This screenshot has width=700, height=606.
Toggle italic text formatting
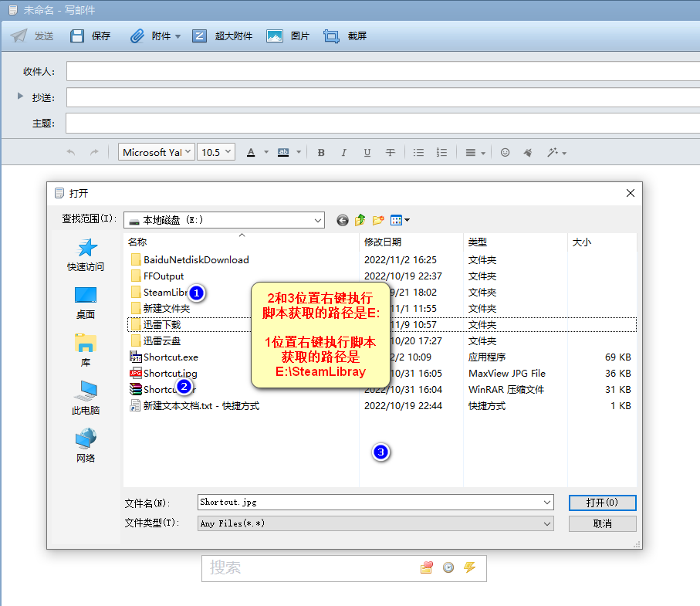[344, 153]
